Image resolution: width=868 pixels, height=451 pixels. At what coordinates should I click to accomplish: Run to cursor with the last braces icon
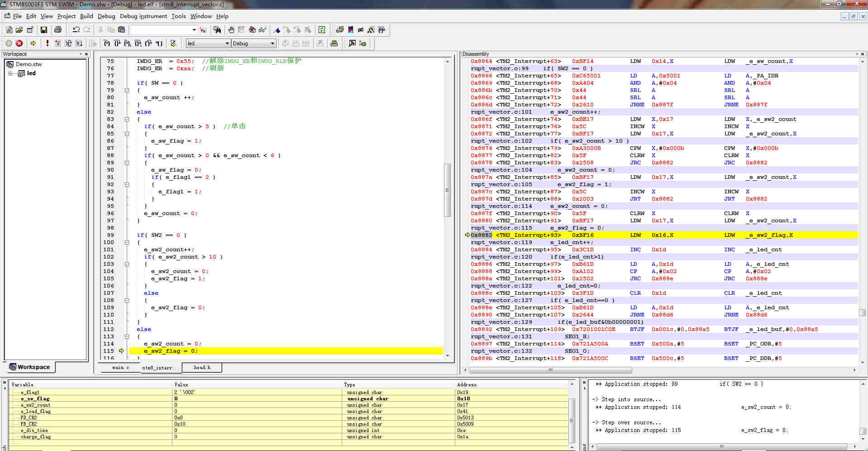(159, 43)
